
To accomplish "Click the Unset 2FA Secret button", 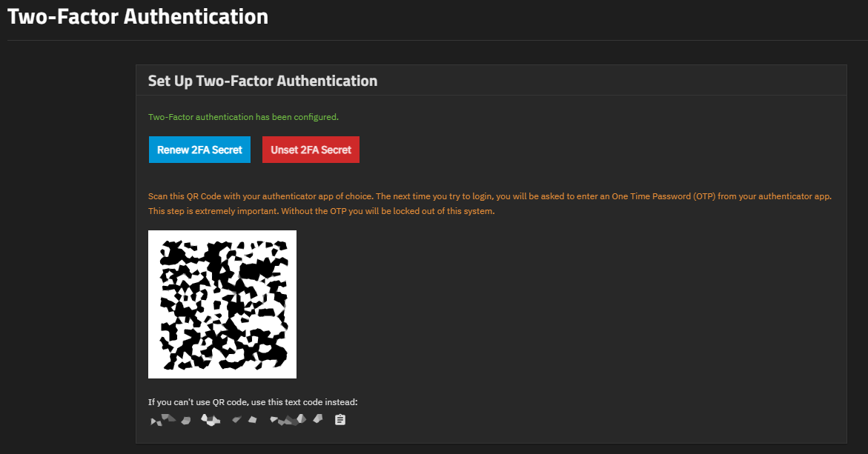I will click(x=311, y=150).
